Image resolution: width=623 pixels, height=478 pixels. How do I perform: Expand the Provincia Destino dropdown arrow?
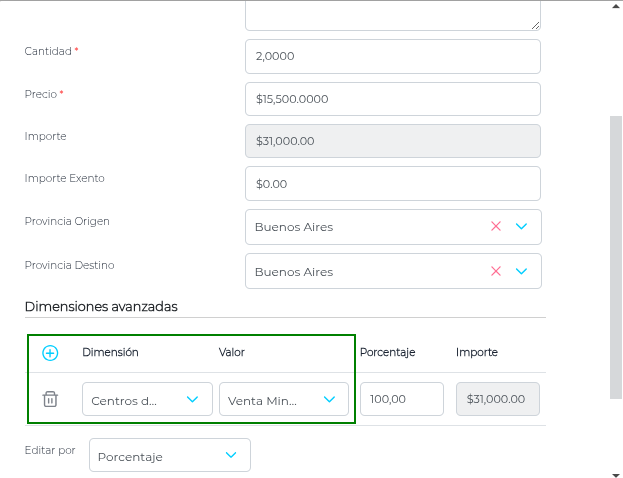click(521, 271)
